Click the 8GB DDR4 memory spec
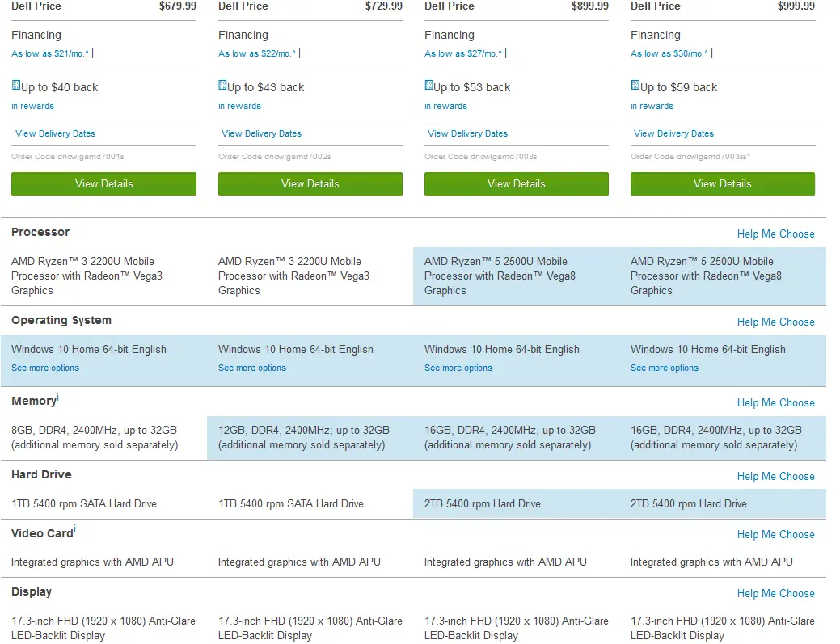This screenshot has width=840, height=644. tap(95, 437)
